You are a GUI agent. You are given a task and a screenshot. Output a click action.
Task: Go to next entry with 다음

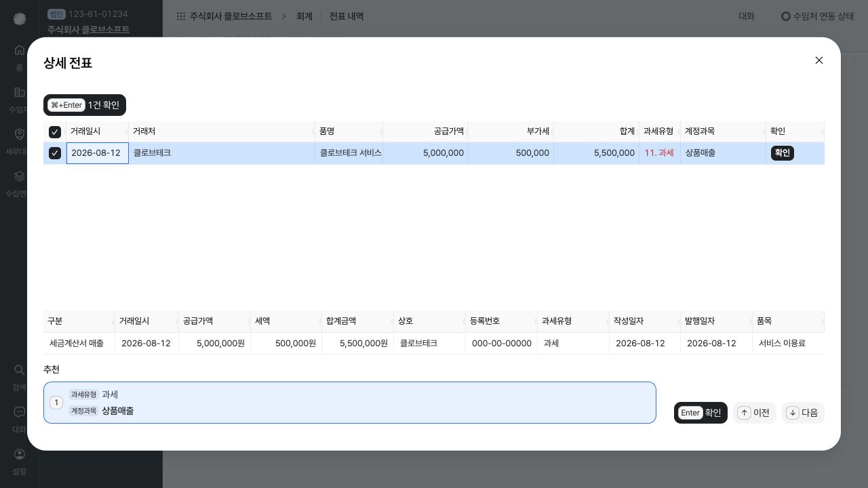point(803,413)
